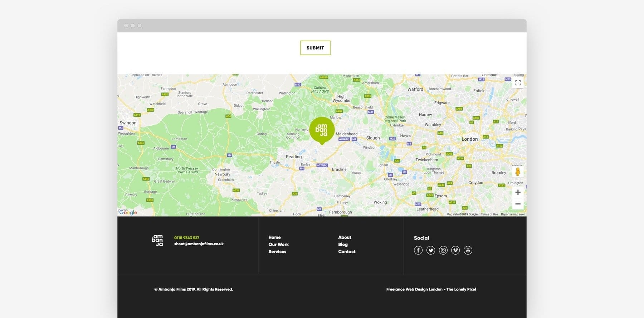Screen dimensions: 644x318
Task: Open the Instagram social icon
Action: tap(443, 250)
